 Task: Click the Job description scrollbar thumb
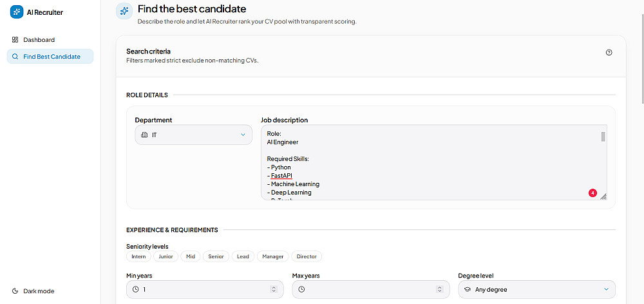pos(603,137)
